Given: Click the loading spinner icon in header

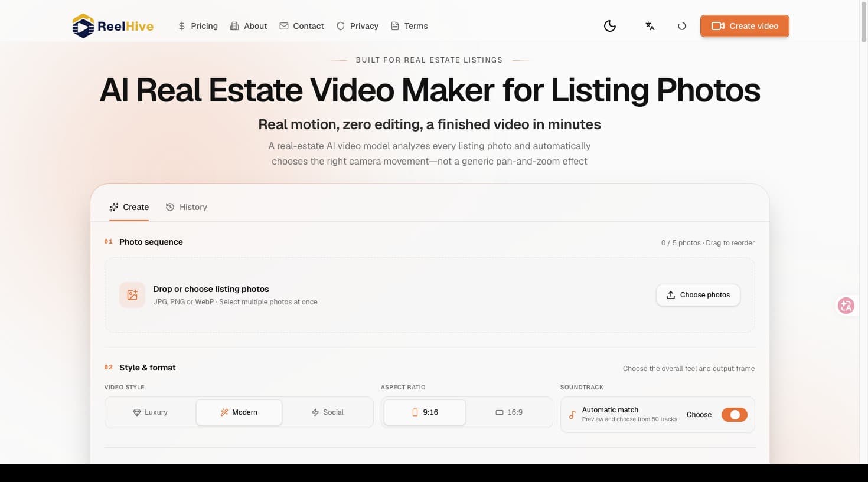Looking at the screenshot, I should point(682,26).
